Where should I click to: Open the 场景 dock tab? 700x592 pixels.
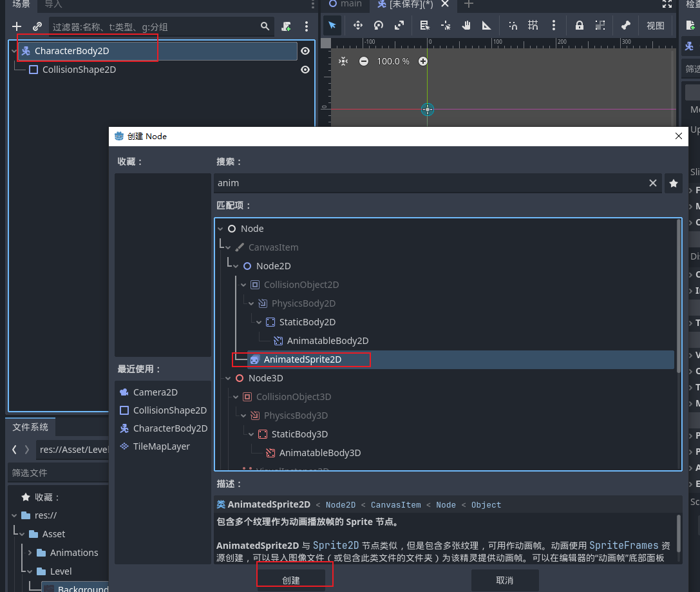tap(21, 4)
